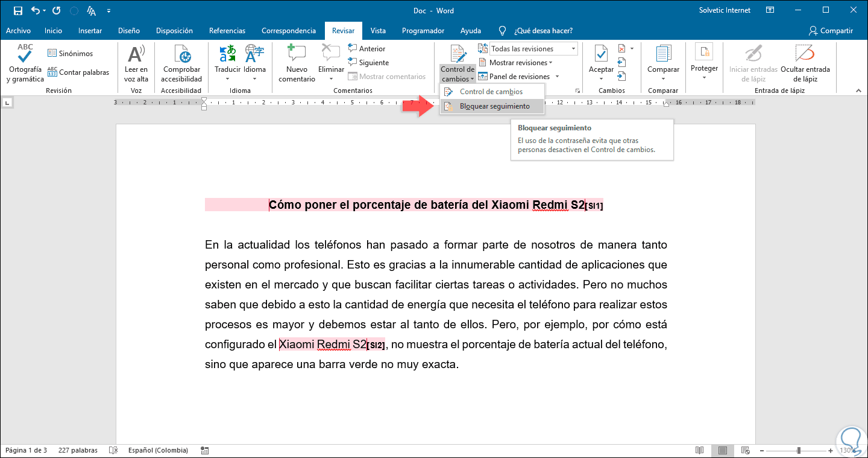
Task: Click the Compartir button
Action: (x=831, y=31)
